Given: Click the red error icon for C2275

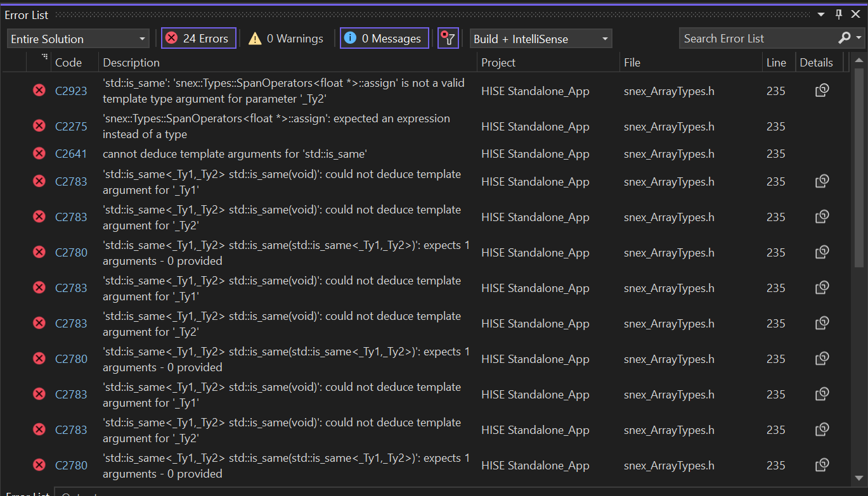Looking at the screenshot, I should coord(39,126).
